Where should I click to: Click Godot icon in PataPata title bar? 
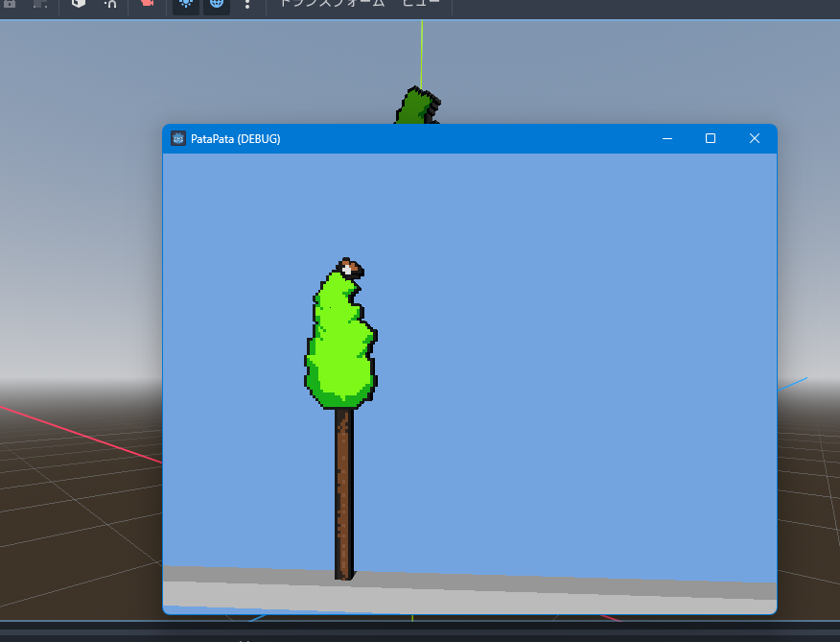(x=178, y=139)
